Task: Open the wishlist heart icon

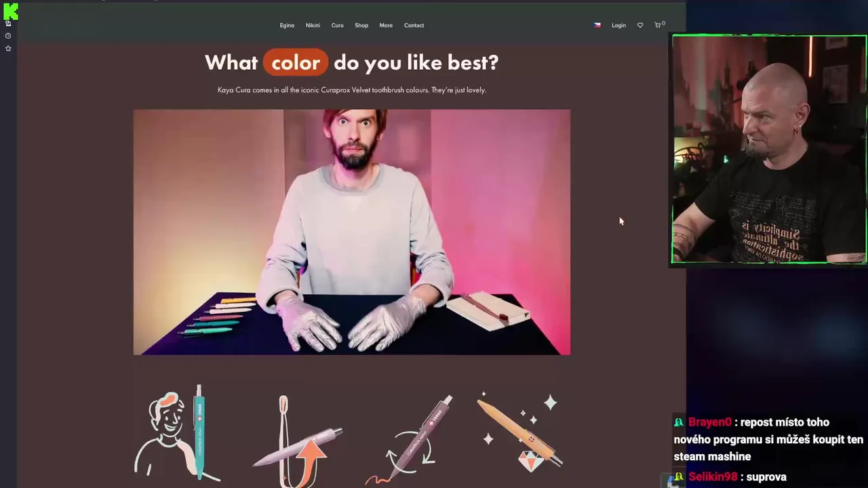Action: [x=640, y=25]
